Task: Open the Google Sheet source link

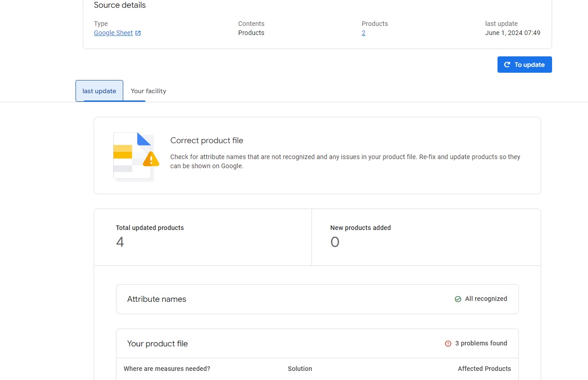Action: [113, 33]
